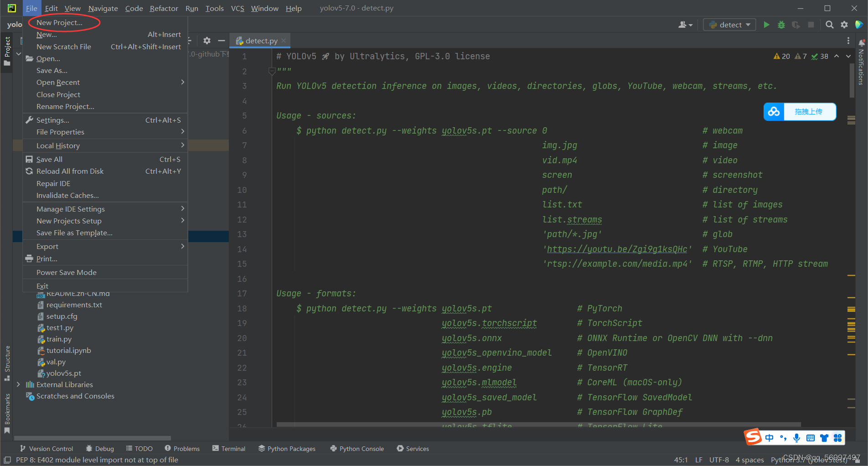Run the detect configuration with the green arrow
Viewport: 868px width, 466px height.
pyautogui.click(x=766, y=25)
